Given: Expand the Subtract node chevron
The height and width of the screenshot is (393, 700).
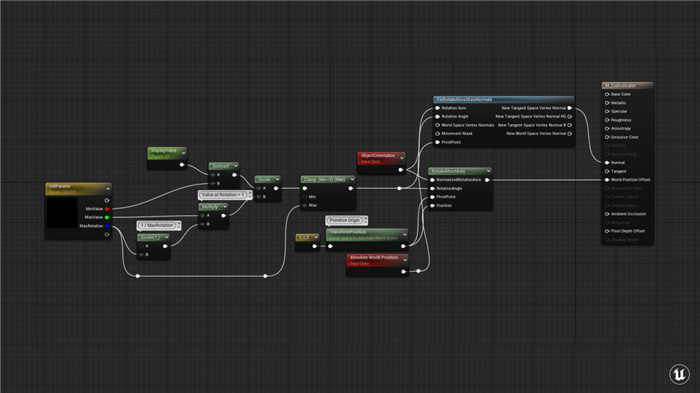Looking at the screenshot, I should pyautogui.click(x=236, y=166).
